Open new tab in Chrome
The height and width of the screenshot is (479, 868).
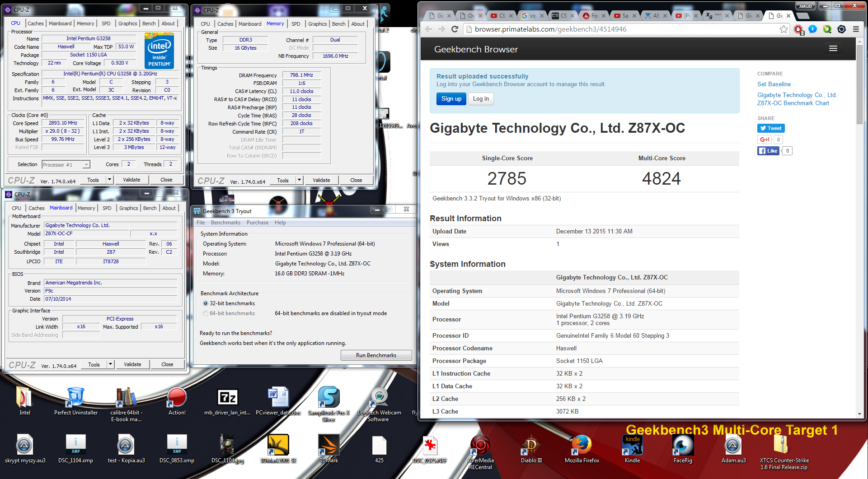point(802,15)
